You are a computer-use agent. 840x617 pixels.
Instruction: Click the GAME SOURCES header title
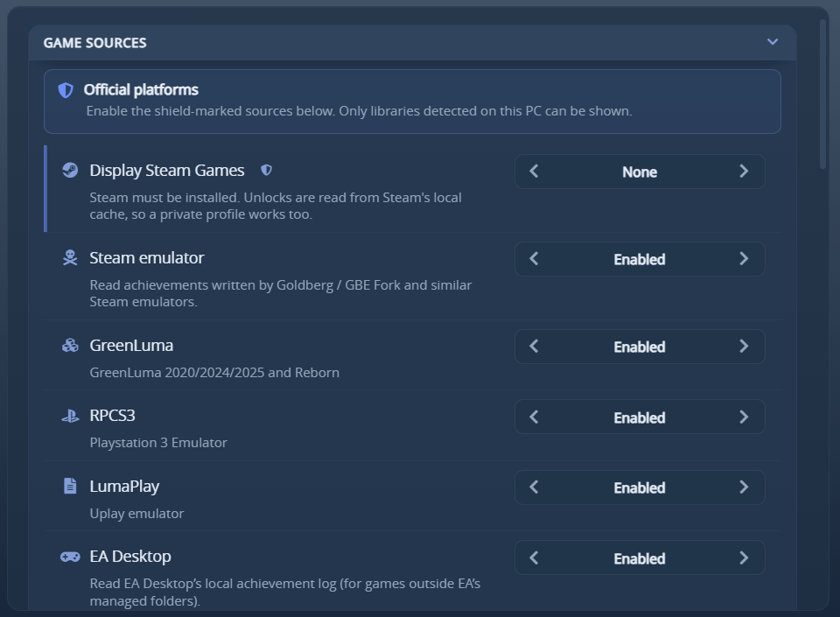[x=94, y=43]
